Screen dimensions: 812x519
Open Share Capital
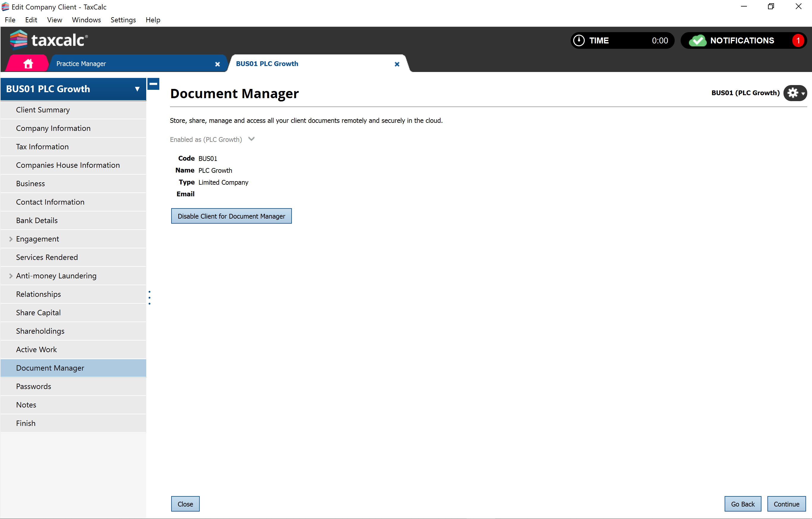point(73,313)
